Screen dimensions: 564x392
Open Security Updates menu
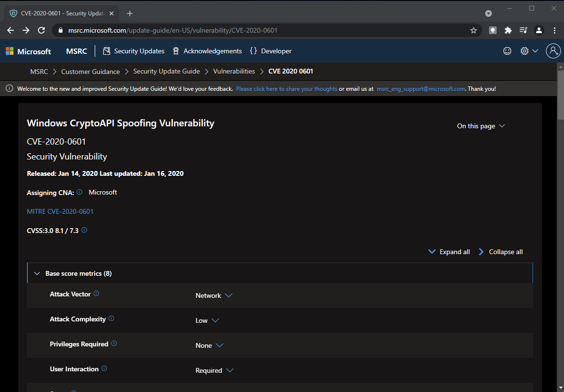pos(134,51)
